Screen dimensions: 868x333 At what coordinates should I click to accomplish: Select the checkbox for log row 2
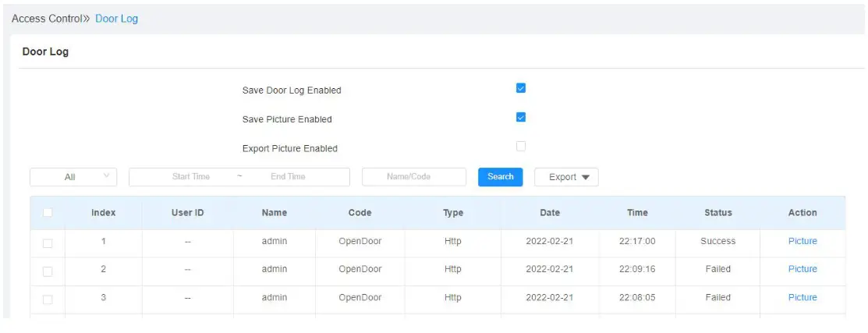48,271
